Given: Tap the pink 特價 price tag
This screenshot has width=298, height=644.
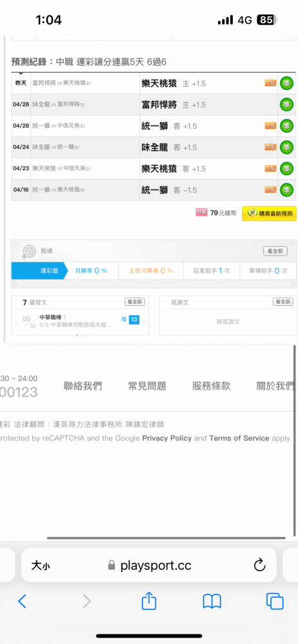Looking at the screenshot, I should click(202, 213).
